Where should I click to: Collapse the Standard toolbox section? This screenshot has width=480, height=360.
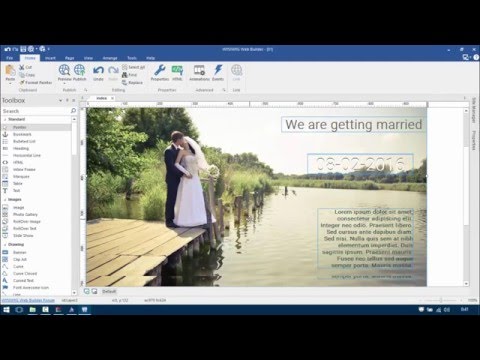point(5,119)
